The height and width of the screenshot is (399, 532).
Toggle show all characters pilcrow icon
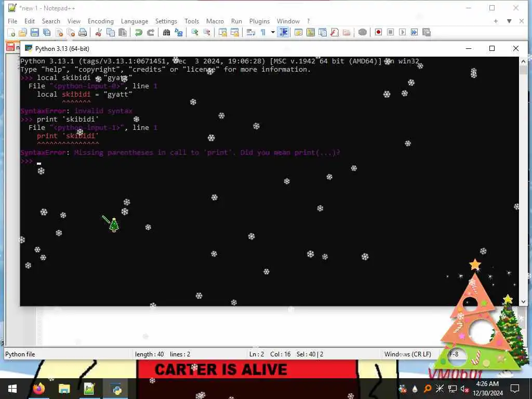(x=263, y=33)
